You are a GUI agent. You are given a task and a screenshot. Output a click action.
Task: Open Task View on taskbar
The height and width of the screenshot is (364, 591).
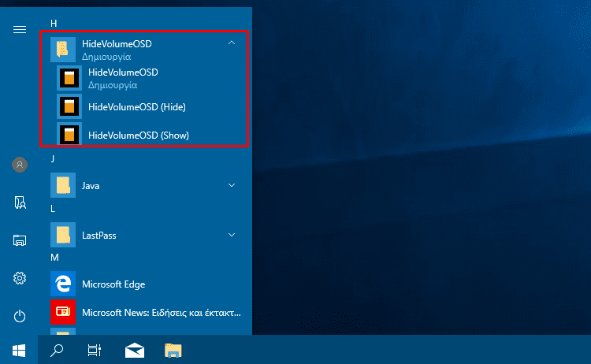[95, 351]
